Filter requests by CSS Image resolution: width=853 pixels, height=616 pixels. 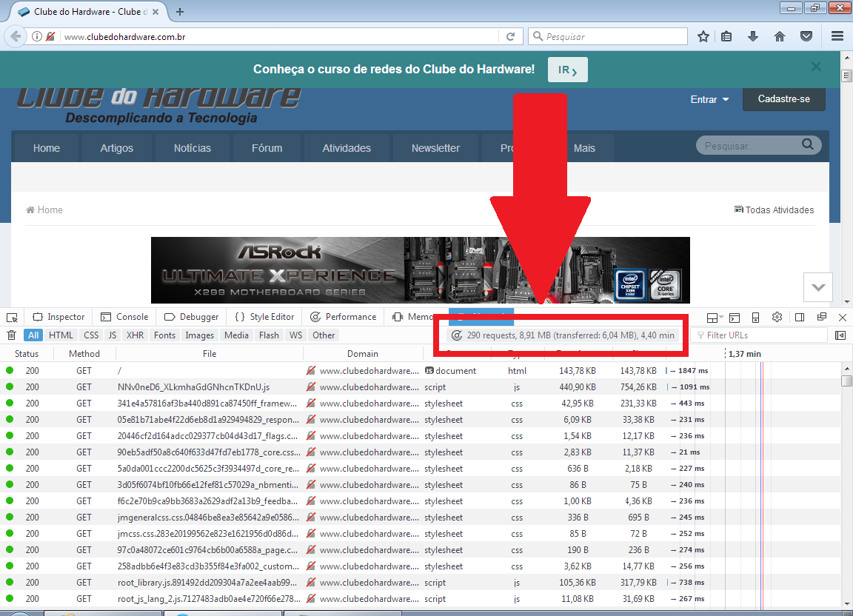click(91, 335)
